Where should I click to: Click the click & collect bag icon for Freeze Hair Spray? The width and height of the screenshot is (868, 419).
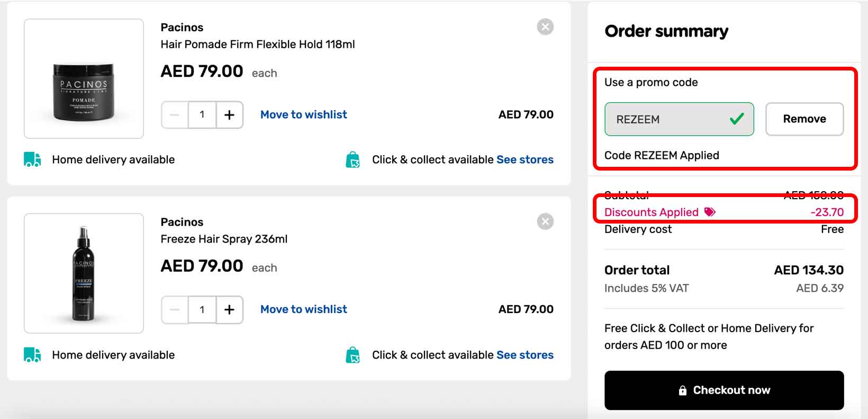click(x=353, y=354)
